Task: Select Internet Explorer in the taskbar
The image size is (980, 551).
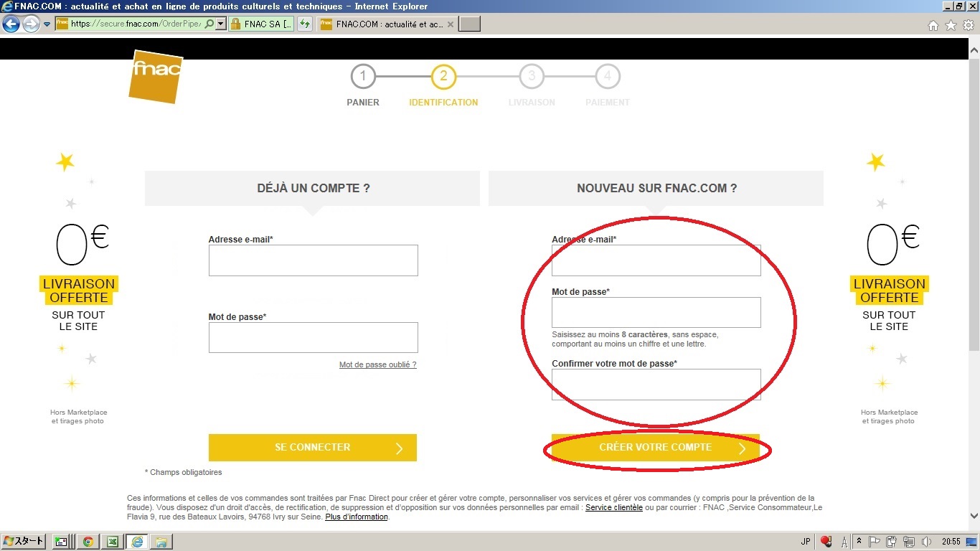Action: click(136, 542)
